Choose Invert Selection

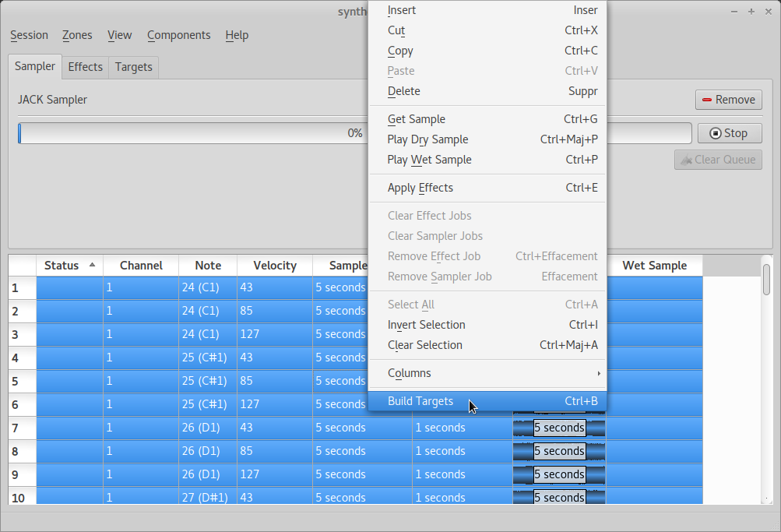pyautogui.click(x=487, y=325)
